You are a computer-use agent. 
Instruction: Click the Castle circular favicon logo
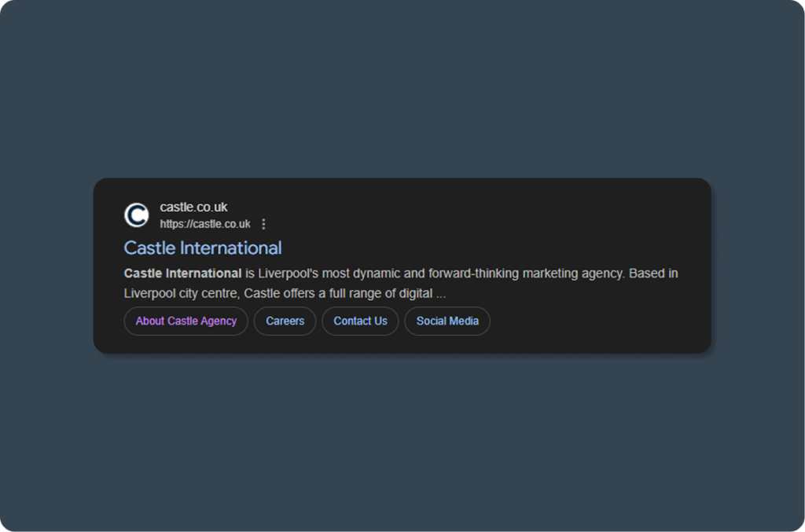[x=136, y=215]
